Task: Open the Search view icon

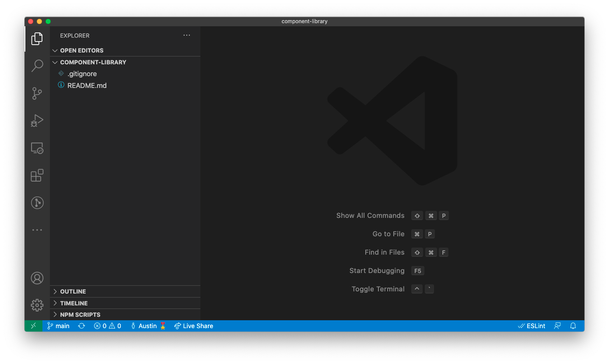Action: (x=37, y=66)
